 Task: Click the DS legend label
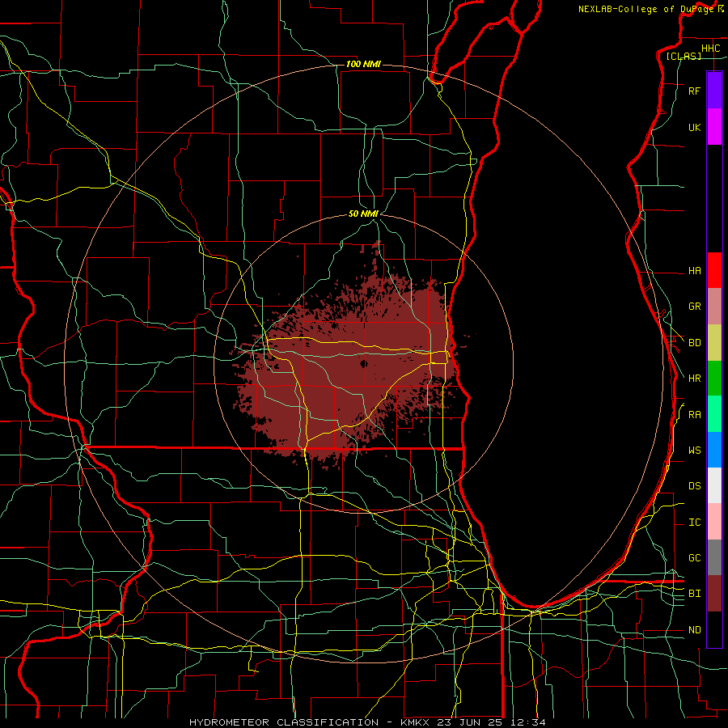coord(694,486)
